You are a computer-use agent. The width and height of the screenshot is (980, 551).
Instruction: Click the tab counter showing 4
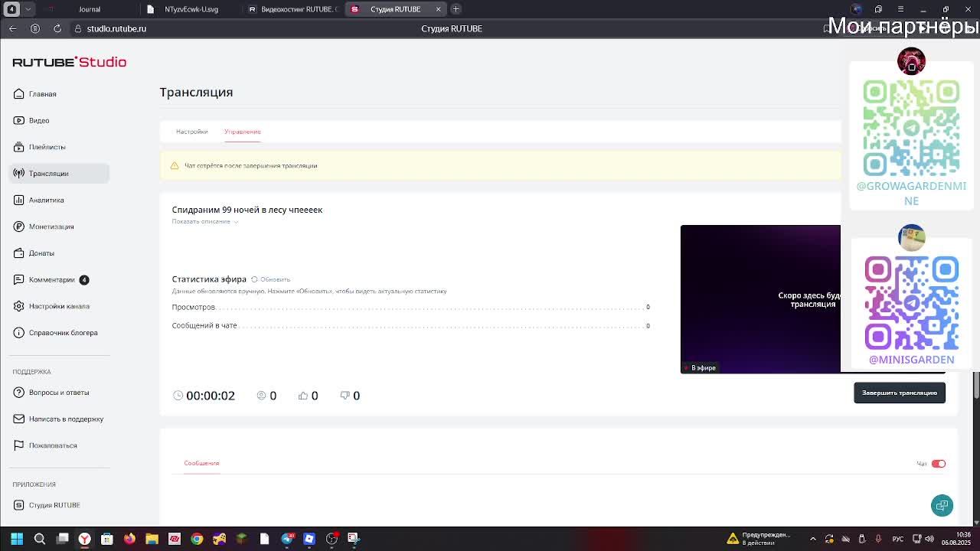tap(11, 9)
